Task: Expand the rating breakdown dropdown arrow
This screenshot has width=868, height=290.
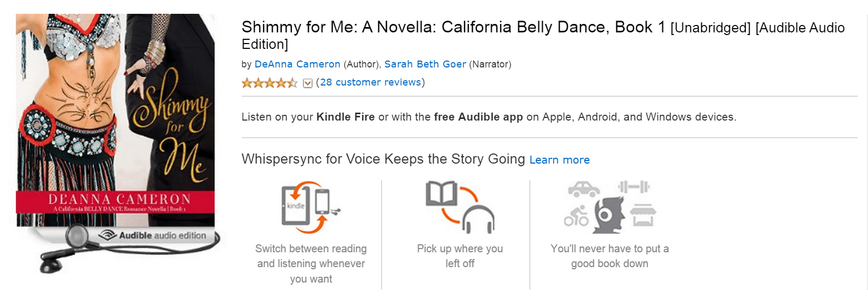Action: [x=307, y=83]
